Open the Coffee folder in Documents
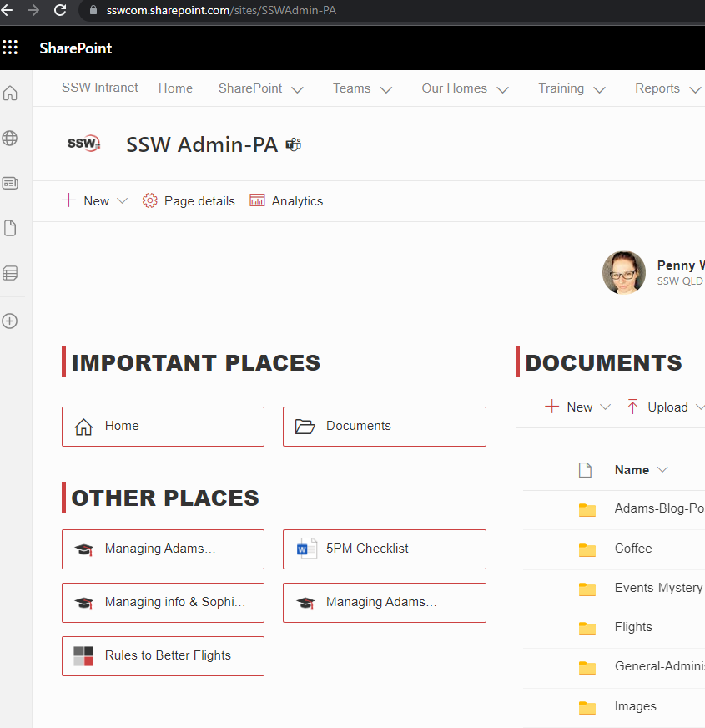705x728 pixels. point(633,549)
